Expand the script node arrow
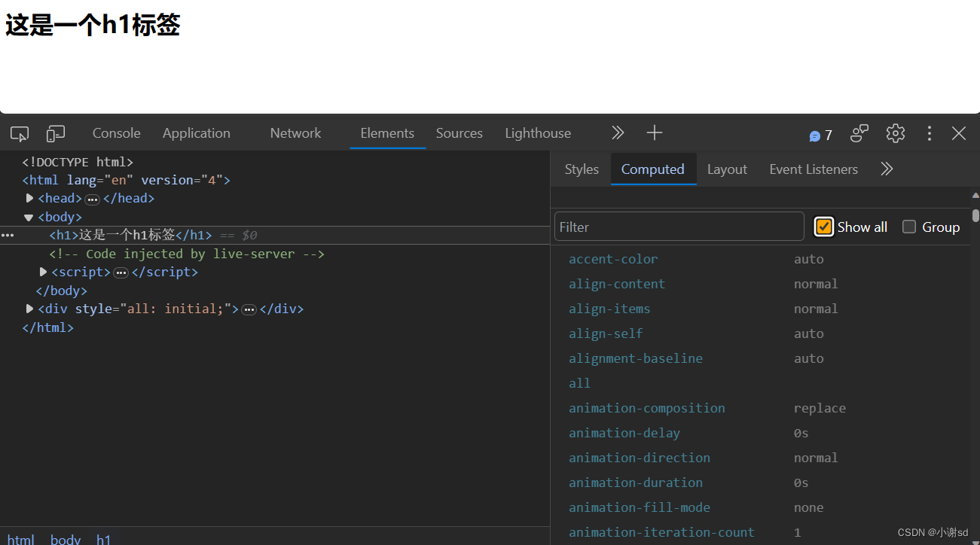The width and height of the screenshot is (980, 545). (44, 272)
